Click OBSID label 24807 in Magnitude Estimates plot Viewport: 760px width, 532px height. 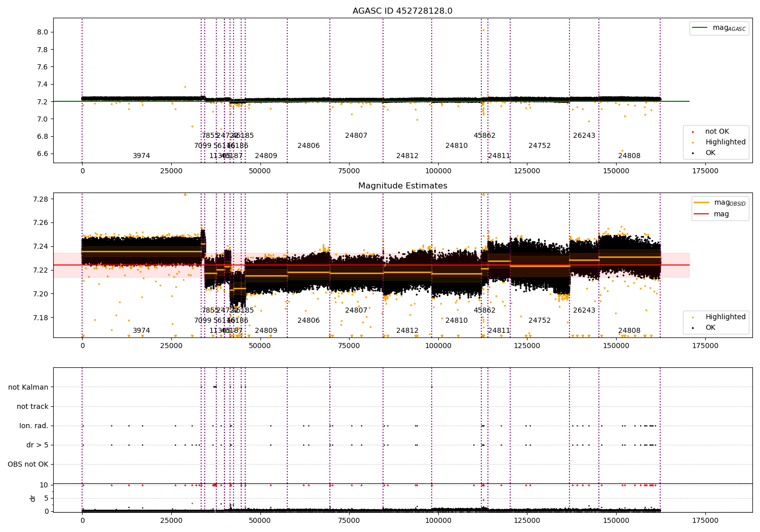356,311
